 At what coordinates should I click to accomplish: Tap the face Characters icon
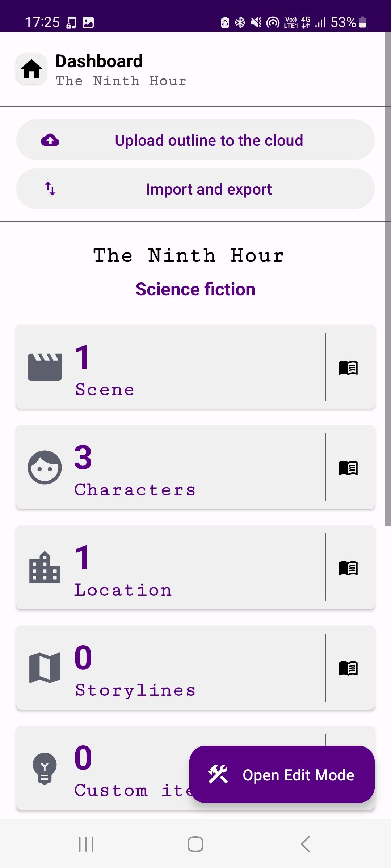click(x=45, y=467)
